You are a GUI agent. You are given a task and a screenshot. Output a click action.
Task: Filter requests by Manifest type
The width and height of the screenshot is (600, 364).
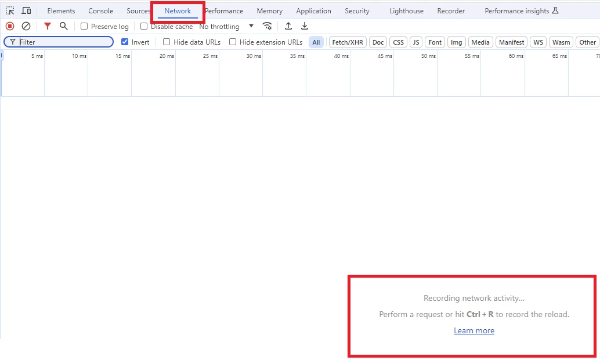[x=512, y=42]
